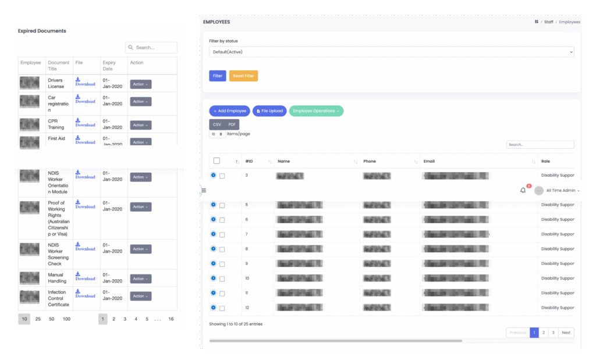Expand row details for employee ID 12
This screenshot has width=596, height=364.
pos(213,308)
